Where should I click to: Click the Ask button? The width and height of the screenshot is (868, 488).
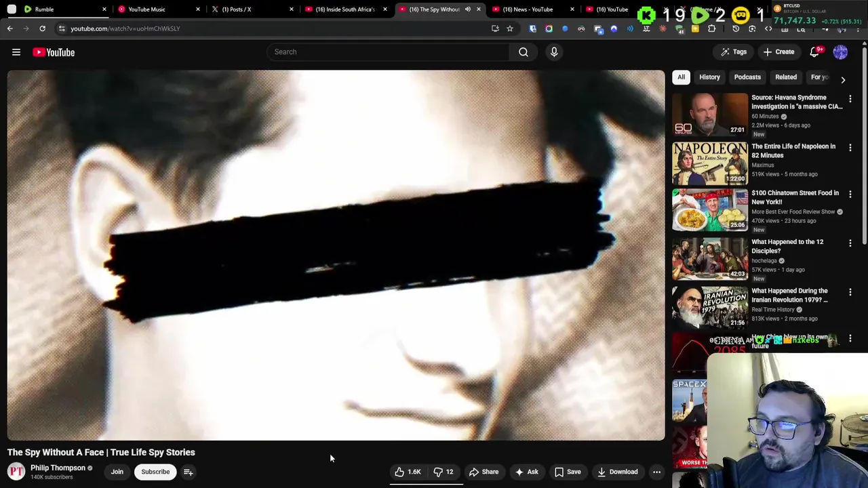(526, 472)
